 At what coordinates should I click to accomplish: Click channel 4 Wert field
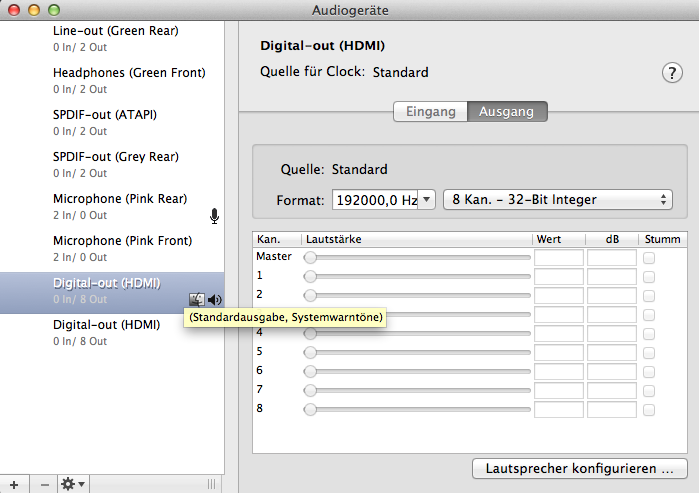pyautogui.click(x=559, y=333)
